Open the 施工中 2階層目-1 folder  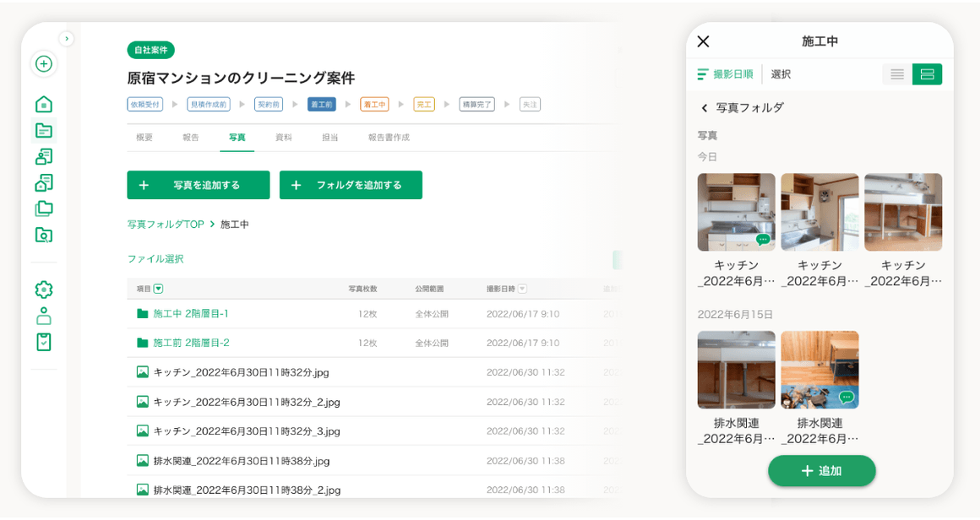[191, 314]
